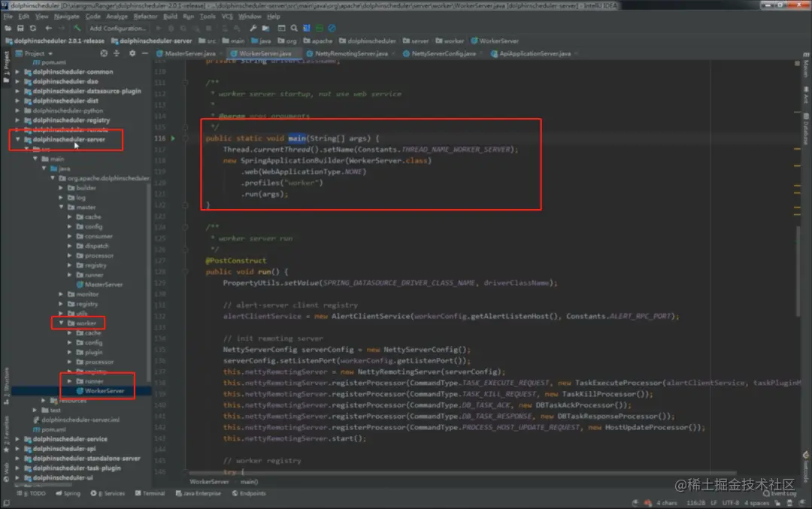
Task: Click the blue circular toolbar icon
Action: pos(332,28)
